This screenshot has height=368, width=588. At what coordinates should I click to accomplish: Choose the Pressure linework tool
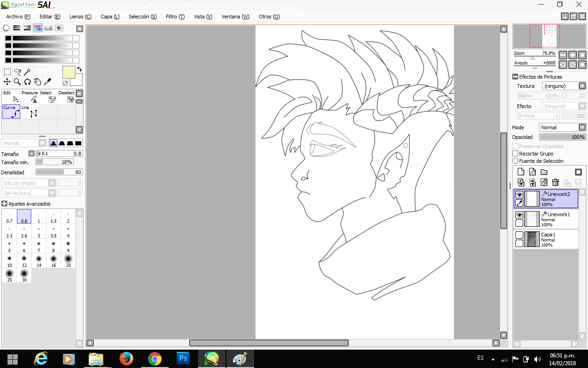29,97
